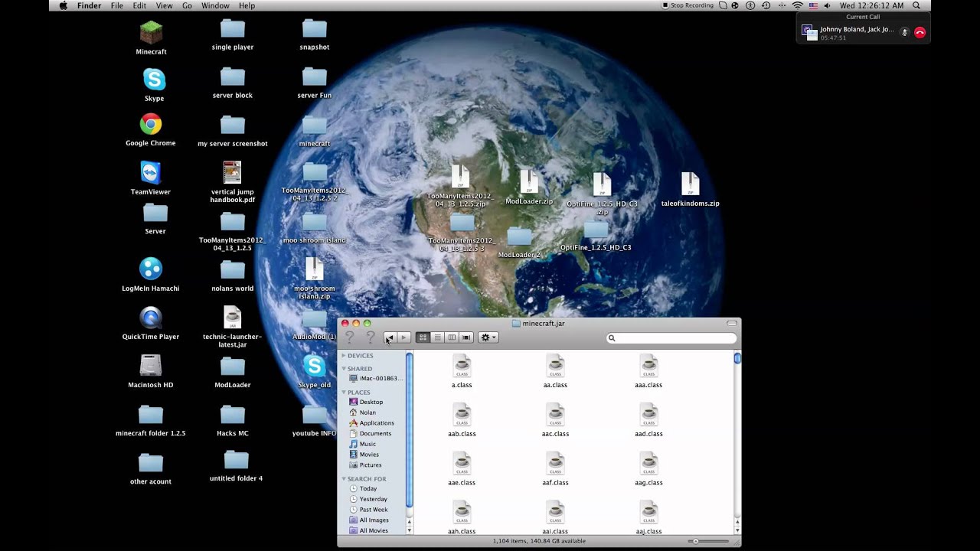
Task: Click Stop Recording in menu bar
Action: (688, 5)
